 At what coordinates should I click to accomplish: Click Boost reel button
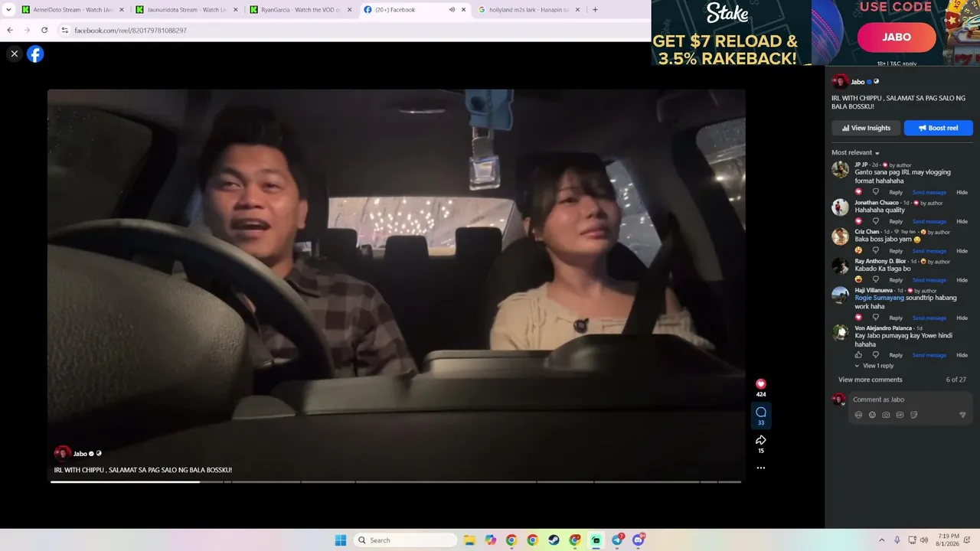(938, 128)
